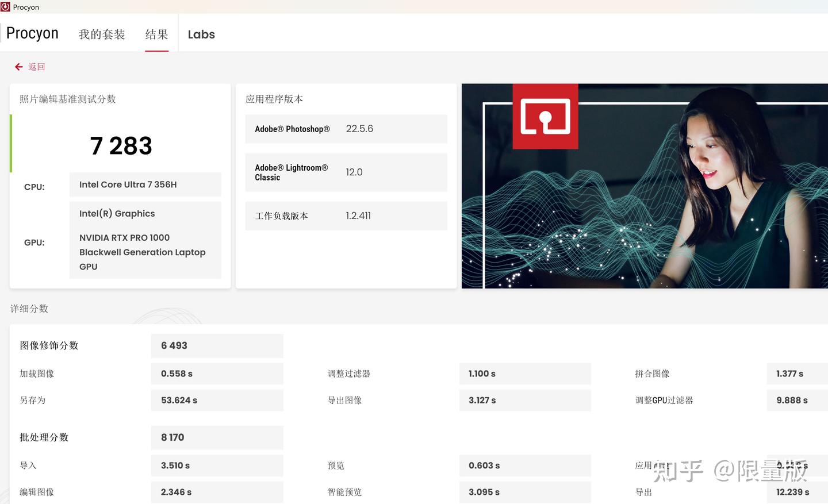Click the "Adobe® Photoshop®" label
828x504 pixels.
(x=293, y=129)
